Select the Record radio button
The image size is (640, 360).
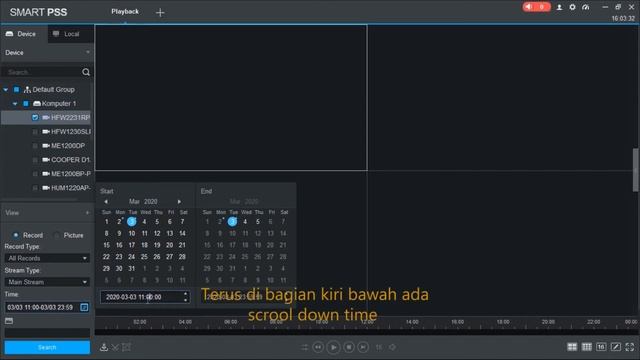click(x=16, y=235)
